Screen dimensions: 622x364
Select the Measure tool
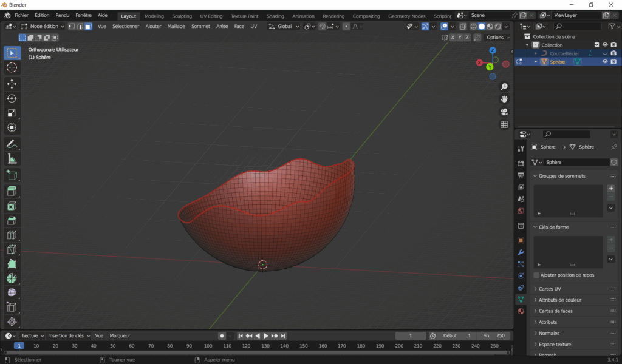[x=12, y=159]
